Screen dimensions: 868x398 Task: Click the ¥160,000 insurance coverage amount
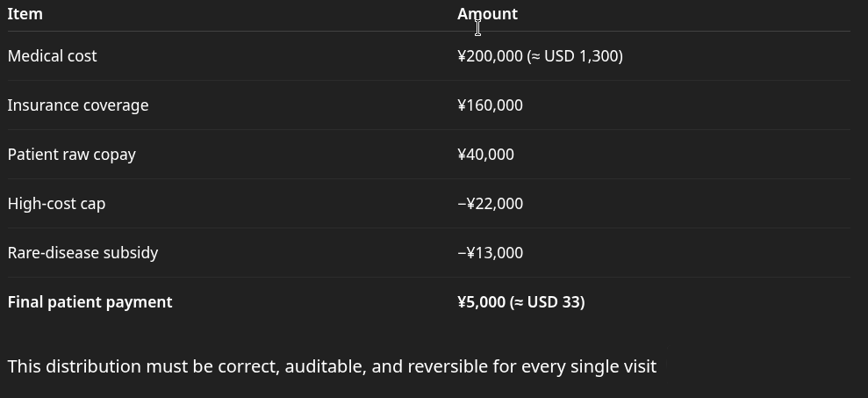(490, 105)
